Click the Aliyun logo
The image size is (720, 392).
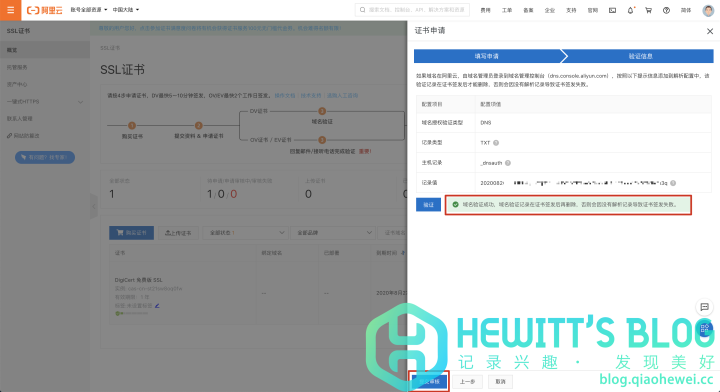45,10
